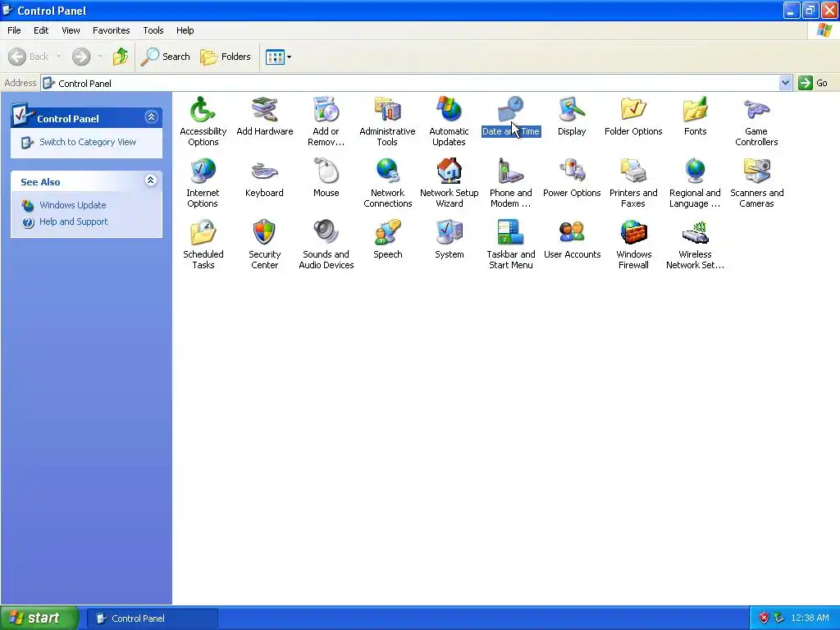
Task: Open the File menu
Action: pyautogui.click(x=14, y=30)
